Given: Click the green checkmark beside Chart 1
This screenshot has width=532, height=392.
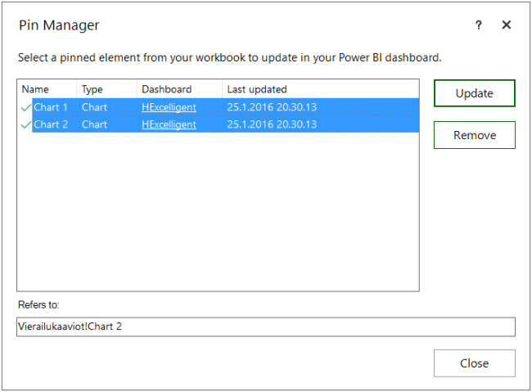Looking at the screenshot, I should (25, 107).
